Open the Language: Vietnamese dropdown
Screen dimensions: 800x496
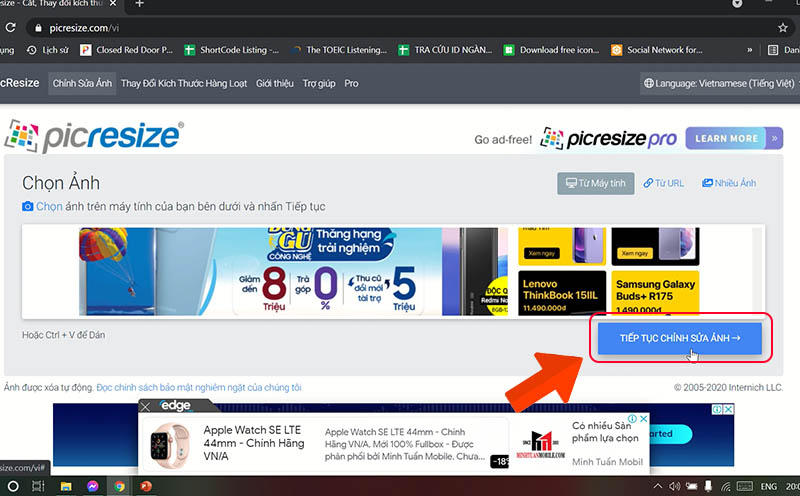[719, 83]
